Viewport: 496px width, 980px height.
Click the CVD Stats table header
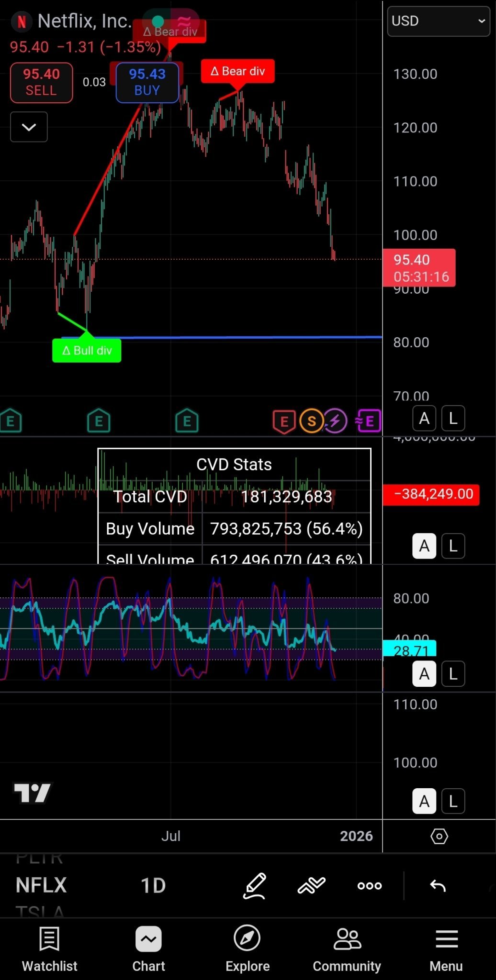[234, 464]
